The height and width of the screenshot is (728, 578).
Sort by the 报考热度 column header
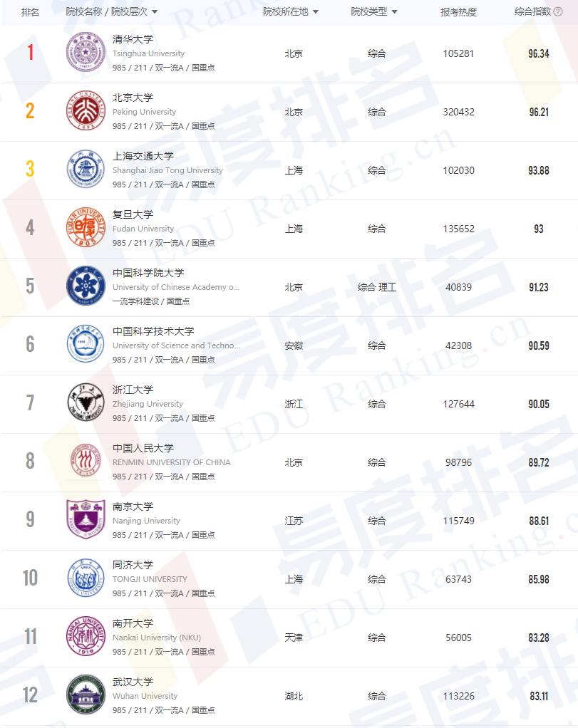point(458,12)
